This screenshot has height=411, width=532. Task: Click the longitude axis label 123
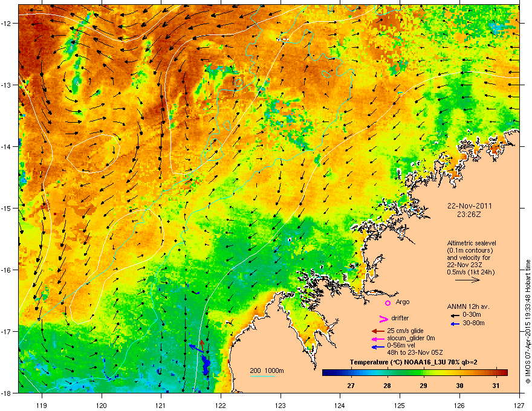[281, 406]
